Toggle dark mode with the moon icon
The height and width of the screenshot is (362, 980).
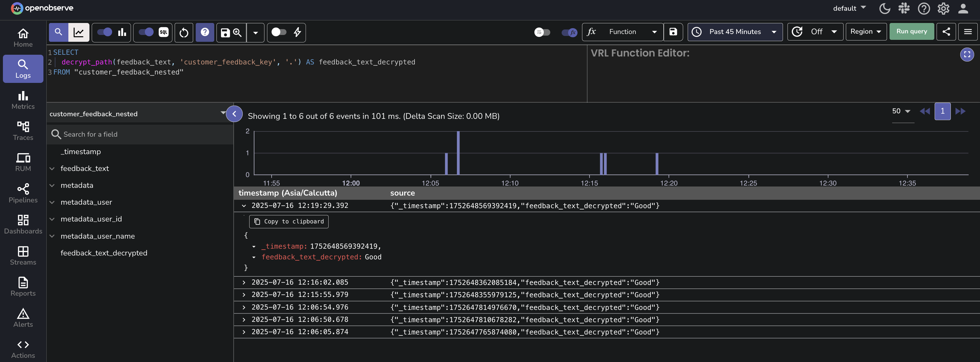[884, 8]
